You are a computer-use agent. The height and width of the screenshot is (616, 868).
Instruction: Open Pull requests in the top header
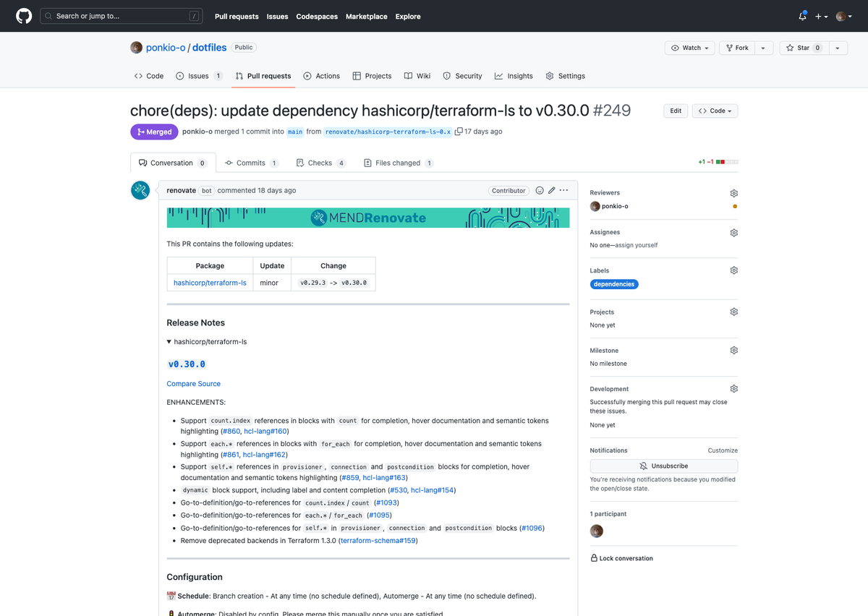[237, 16]
